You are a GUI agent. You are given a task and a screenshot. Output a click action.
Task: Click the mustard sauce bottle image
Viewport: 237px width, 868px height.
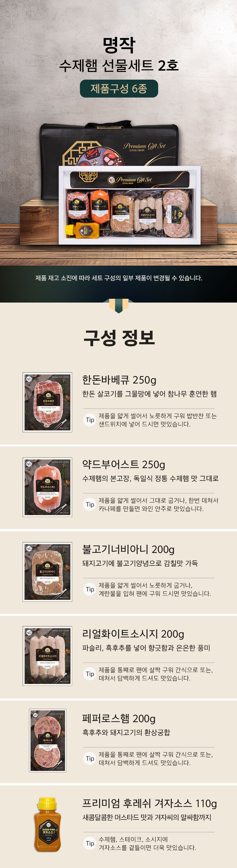[x=47, y=824]
